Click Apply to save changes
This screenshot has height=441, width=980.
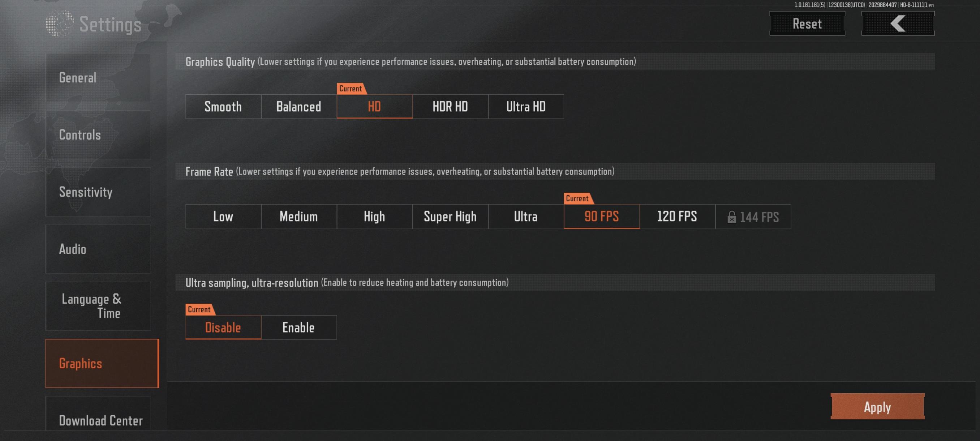coord(878,407)
